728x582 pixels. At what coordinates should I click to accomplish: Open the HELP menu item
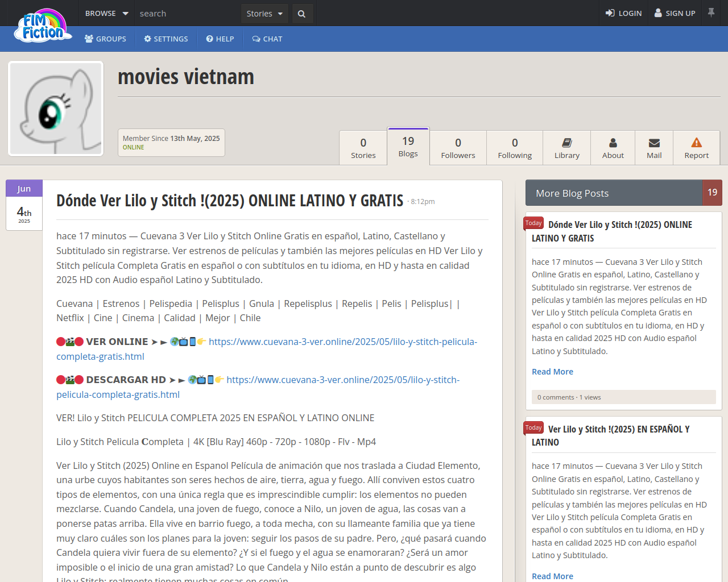point(220,39)
